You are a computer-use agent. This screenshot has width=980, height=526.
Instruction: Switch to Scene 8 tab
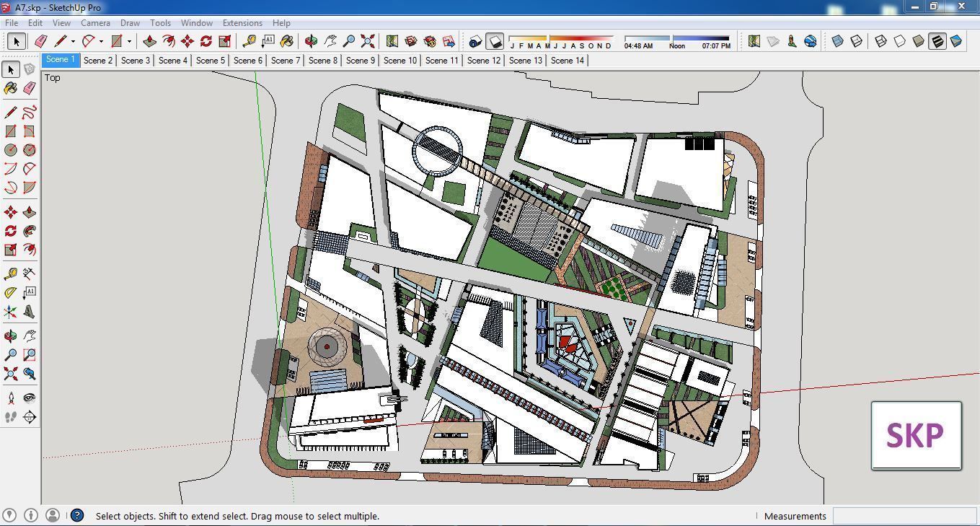click(323, 61)
